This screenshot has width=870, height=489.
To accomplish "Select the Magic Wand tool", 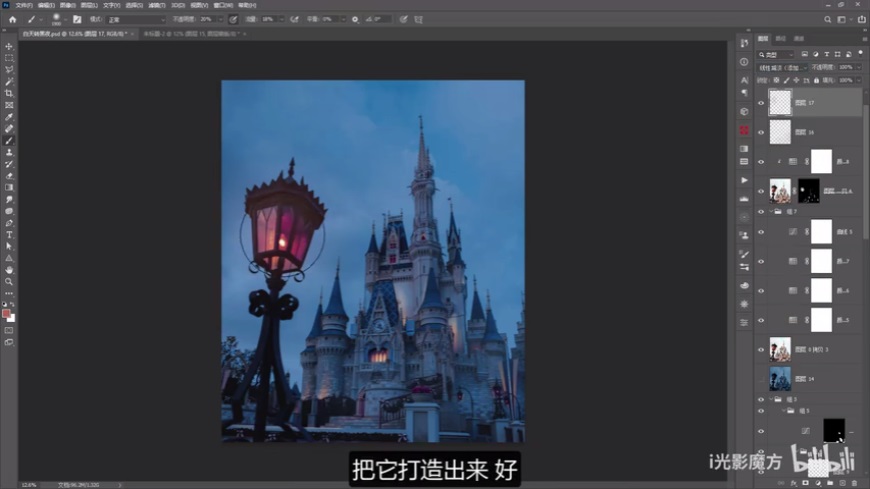I will 9,82.
